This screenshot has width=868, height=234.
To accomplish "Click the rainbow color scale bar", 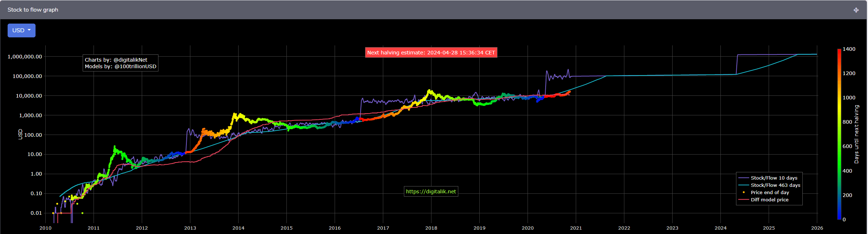I will tap(839, 134).
